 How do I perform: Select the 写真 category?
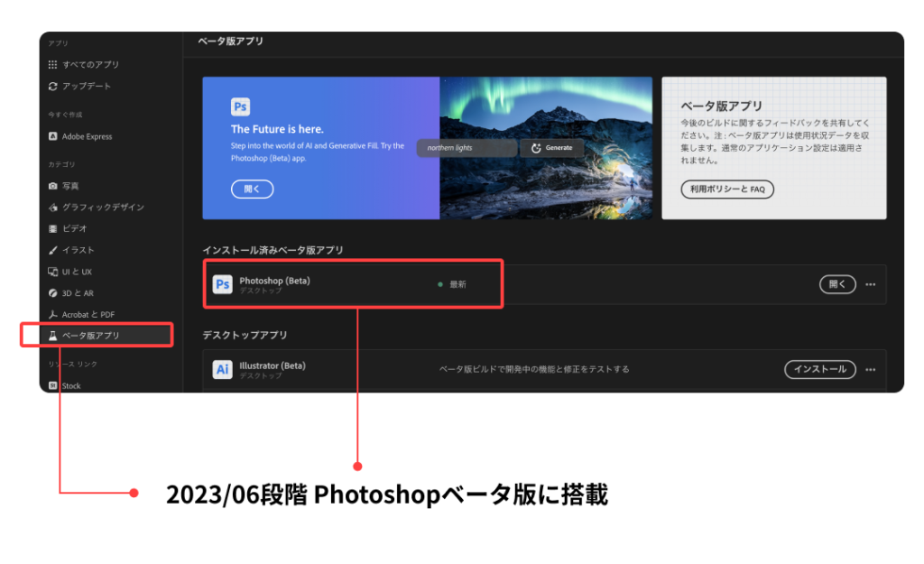point(70,186)
